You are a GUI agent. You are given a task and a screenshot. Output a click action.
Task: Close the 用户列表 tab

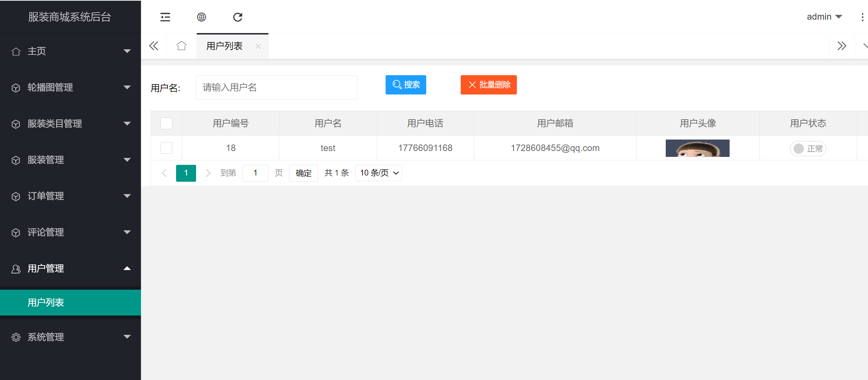tap(258, 46)
